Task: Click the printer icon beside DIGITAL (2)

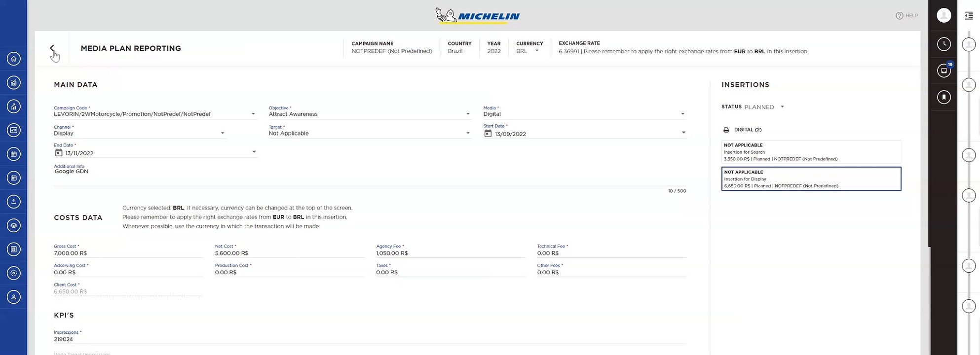Action: click(x=726, y=130)
